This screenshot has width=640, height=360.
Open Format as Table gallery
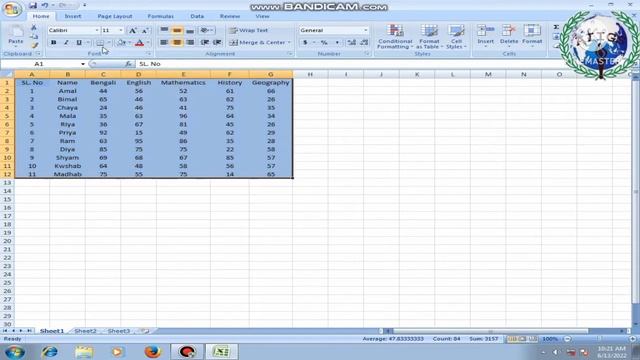click(429, 36)
